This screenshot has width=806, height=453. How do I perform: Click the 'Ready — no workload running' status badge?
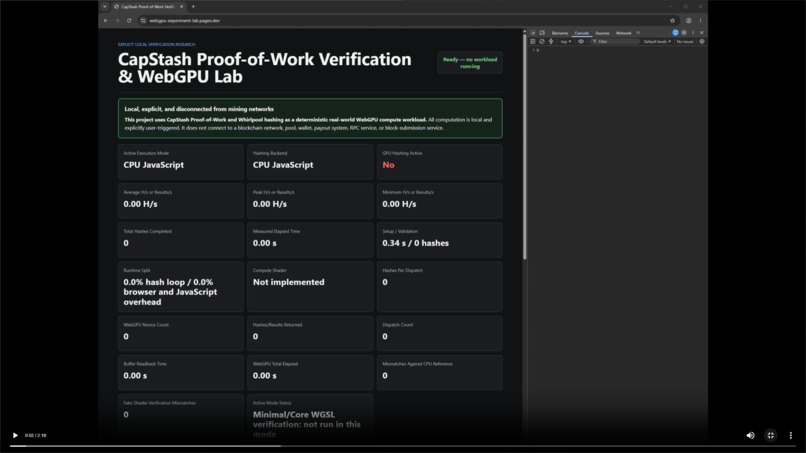pyautogui.click(x=470, y=63)
